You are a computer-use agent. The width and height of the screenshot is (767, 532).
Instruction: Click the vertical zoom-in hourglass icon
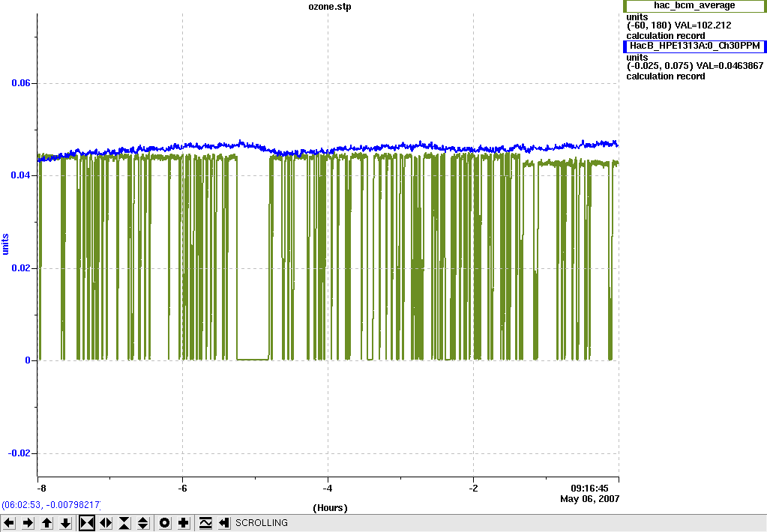[124, 523]
